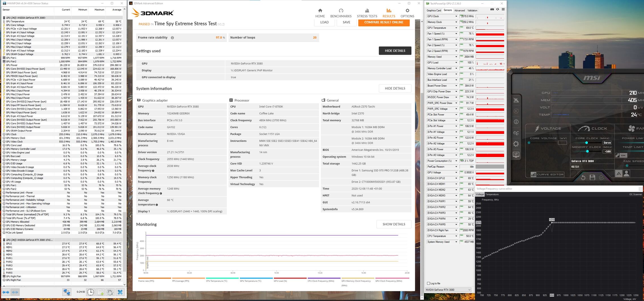Open GPU-Z hamburger menu
This screenshot has height=301, width=644.
[x=503, y=9]
